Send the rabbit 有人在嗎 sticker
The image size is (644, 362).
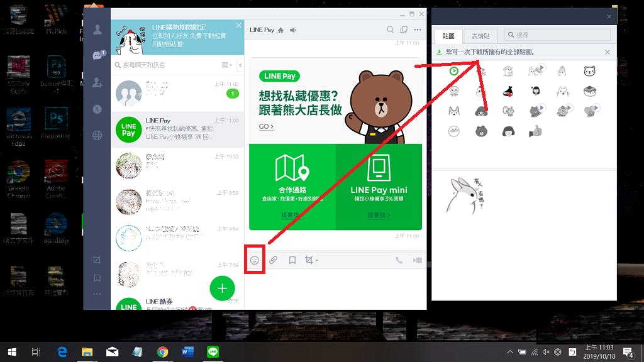pos(465,196)
